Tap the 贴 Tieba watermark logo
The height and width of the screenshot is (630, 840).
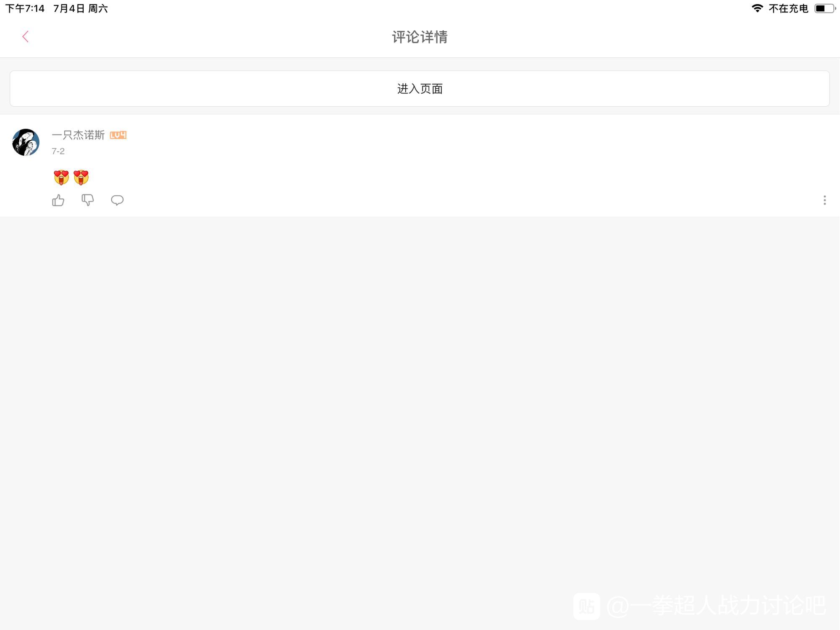coord(586,606)
